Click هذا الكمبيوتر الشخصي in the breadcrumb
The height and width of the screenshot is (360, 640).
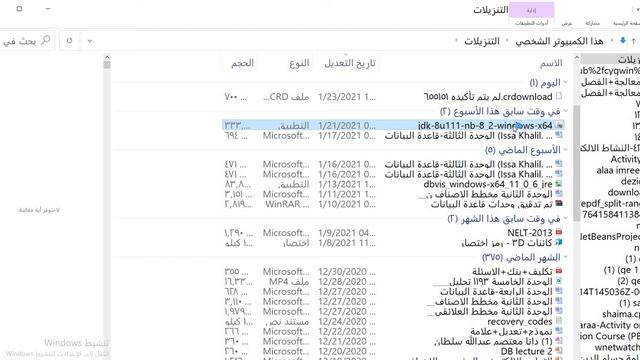point(559,41)
